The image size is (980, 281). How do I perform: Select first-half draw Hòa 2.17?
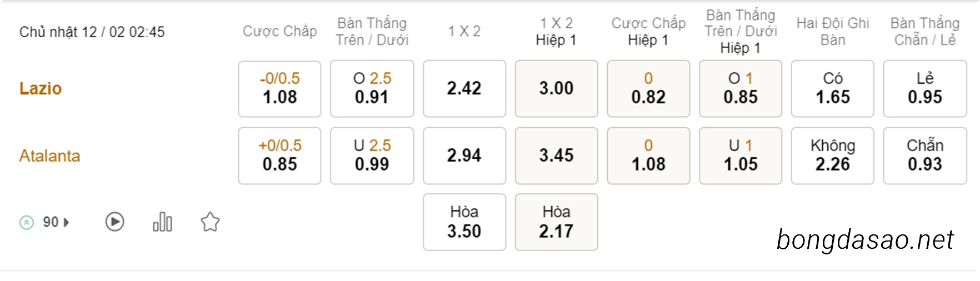pyautogui.click(x=557, y=222)
